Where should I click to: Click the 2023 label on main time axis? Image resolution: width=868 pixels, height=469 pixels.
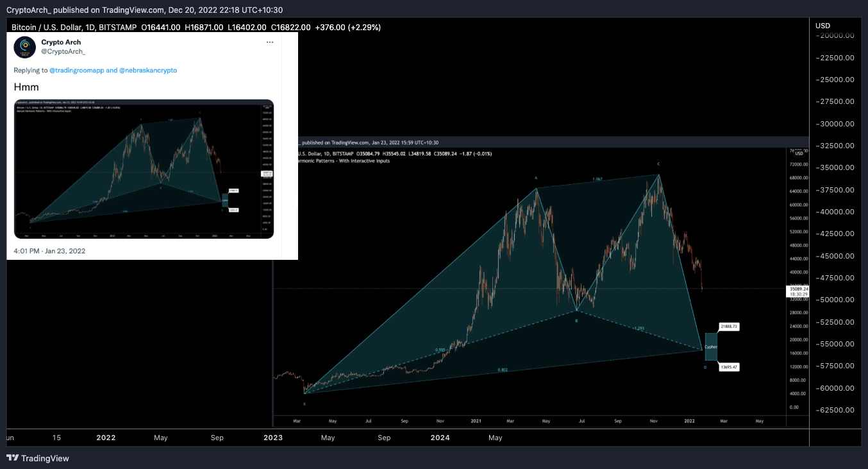click(x=273, y=438)
